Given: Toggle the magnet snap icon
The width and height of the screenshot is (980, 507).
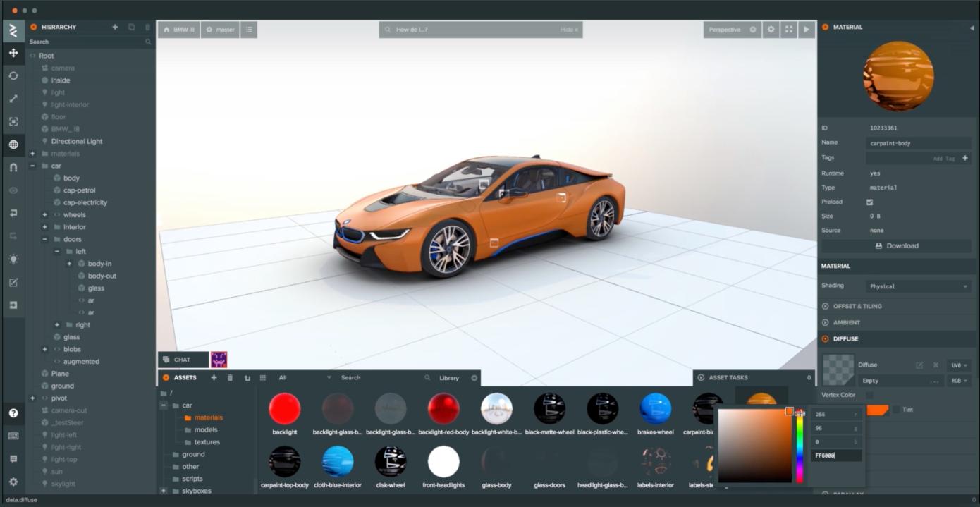Looking at the screenshot, I should coord(13,168).
